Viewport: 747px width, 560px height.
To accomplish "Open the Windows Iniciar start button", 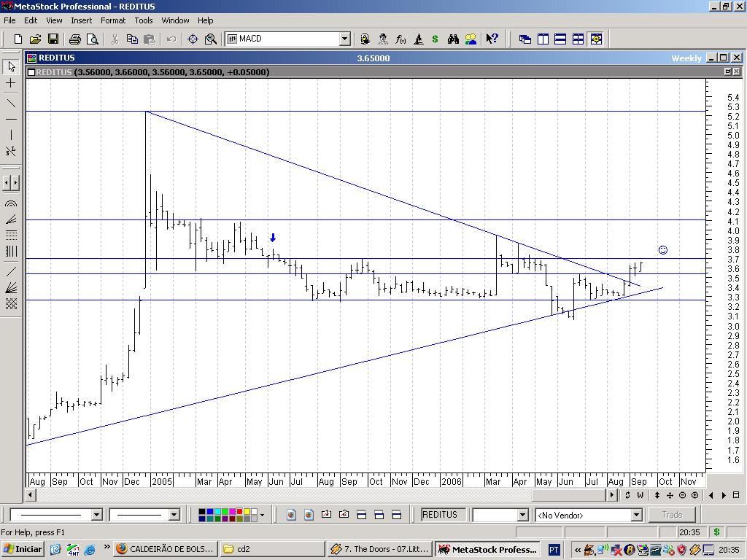I will [x=23, y=549].
